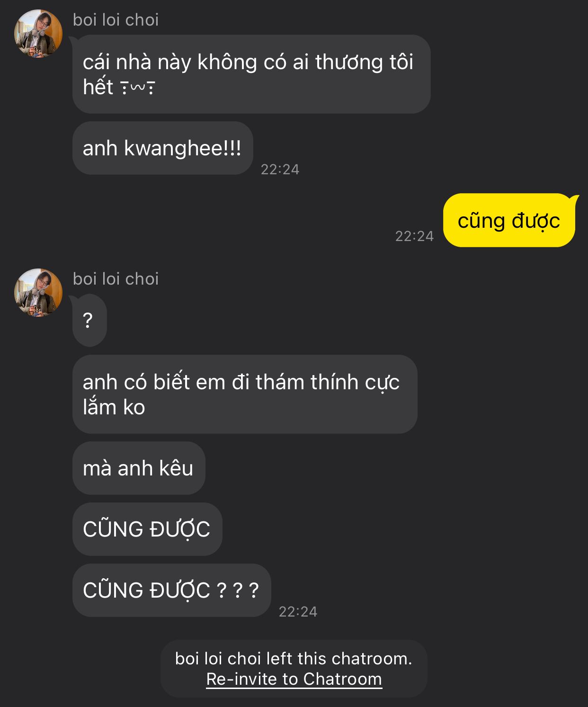The width and height of the screenshot is (588, 707).
Task: Tap the crying emoticon in the first message
Action: coord(138,88)
